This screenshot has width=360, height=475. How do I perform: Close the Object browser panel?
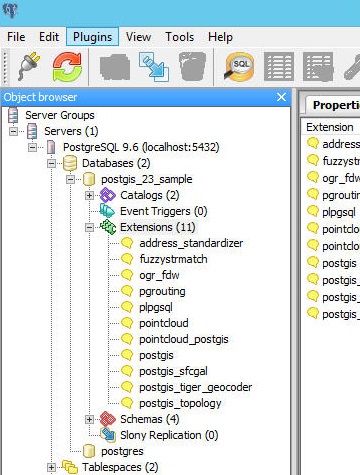281,97
